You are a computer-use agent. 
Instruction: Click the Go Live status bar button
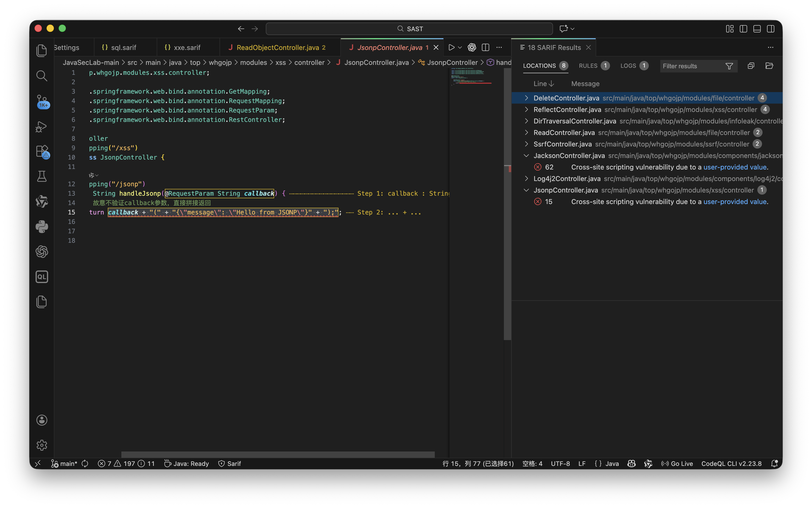pyautogui.click(x=677, y=464)
